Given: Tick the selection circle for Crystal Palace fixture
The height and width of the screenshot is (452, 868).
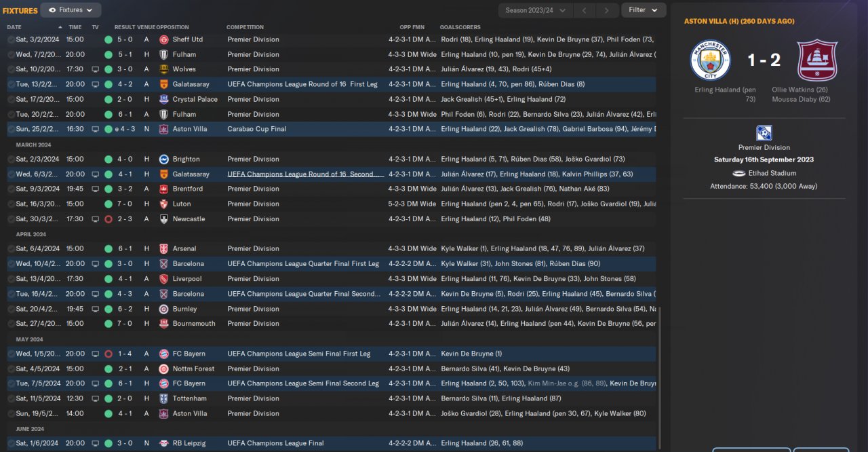Looking at the screenshot, I should pos(11,99).
